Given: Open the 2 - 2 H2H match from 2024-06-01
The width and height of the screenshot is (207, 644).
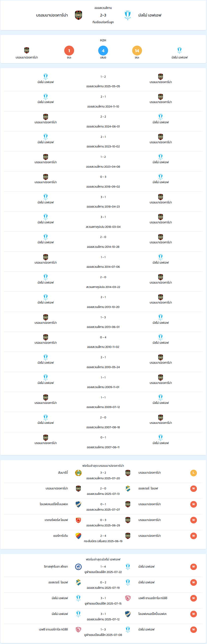Looking at the screenshot, I should click(x=103, y=122).
